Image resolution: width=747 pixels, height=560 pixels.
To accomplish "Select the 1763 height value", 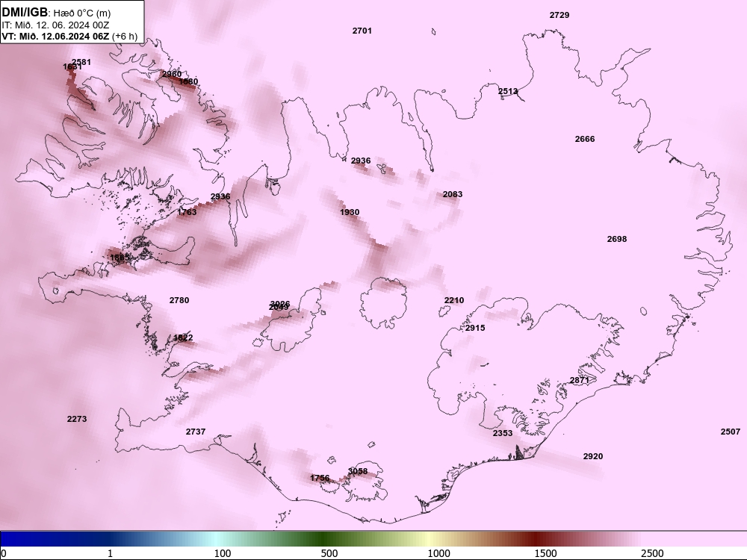I will click(x=187, y=212).
